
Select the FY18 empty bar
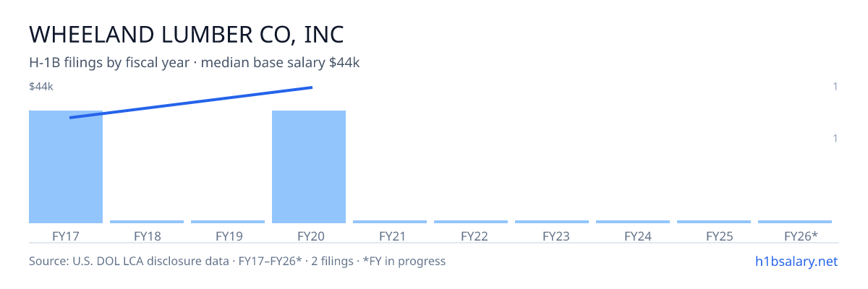pos(147,222)
